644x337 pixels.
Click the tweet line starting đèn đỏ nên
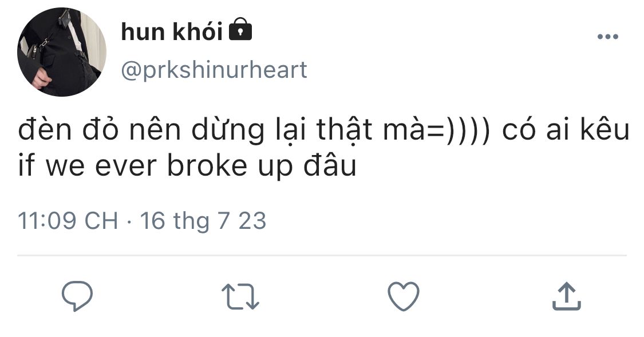pos(323,130)
